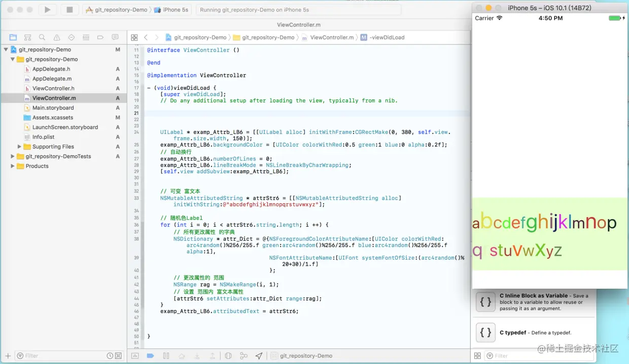Go forward with the jump bar right arrow

click(x=156, y=38)
